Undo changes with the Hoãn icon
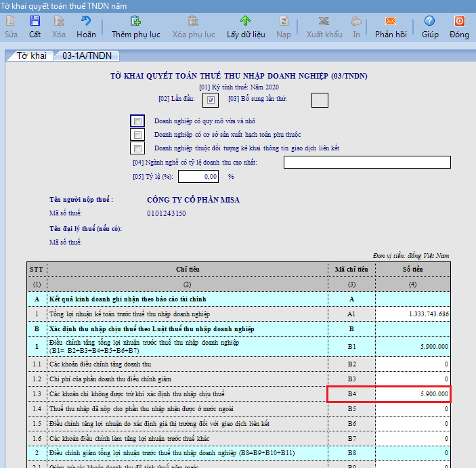 86,21
